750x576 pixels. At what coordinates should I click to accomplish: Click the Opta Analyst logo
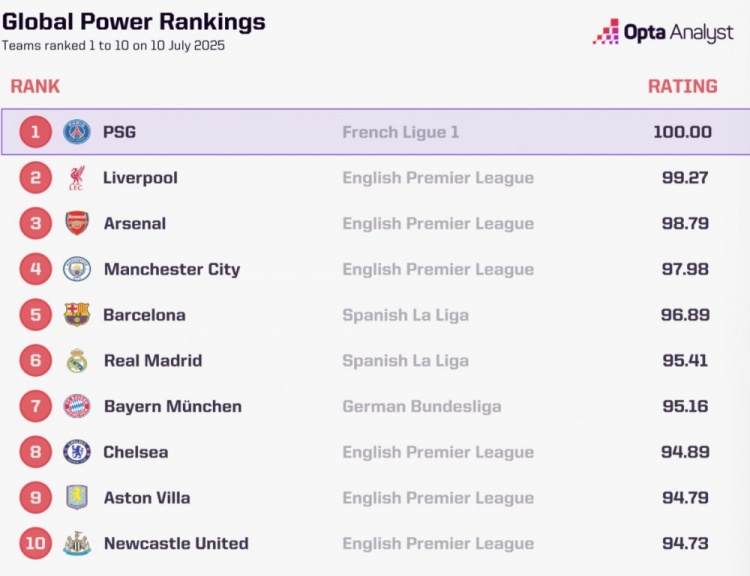[663, 32]
